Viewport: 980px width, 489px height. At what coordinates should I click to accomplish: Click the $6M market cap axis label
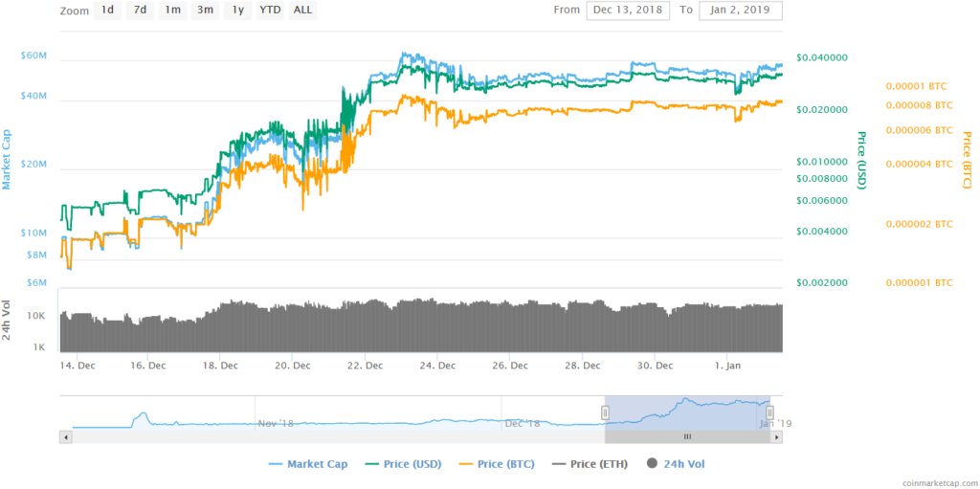[36, 282]
